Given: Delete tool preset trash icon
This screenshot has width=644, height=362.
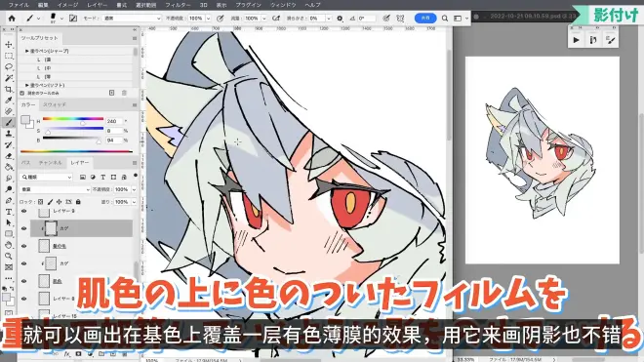Looking at the screenshot, I should [x=124, y=93].
